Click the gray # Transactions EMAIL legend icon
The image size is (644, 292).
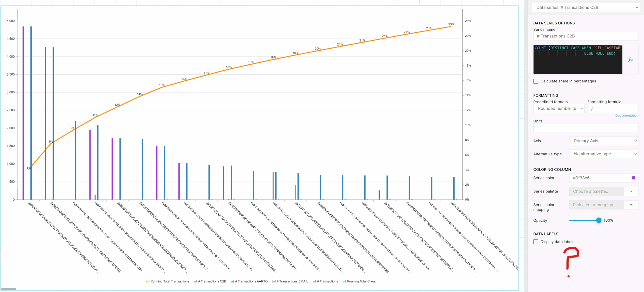274,281
